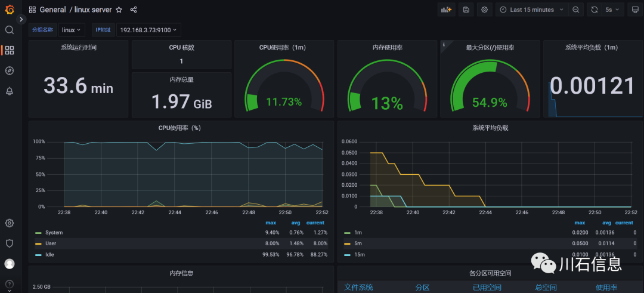Viewport: 644px width, 293px height.
Task: Open the 系统运行时间 panel title menu
Action: tap(79, 48)
